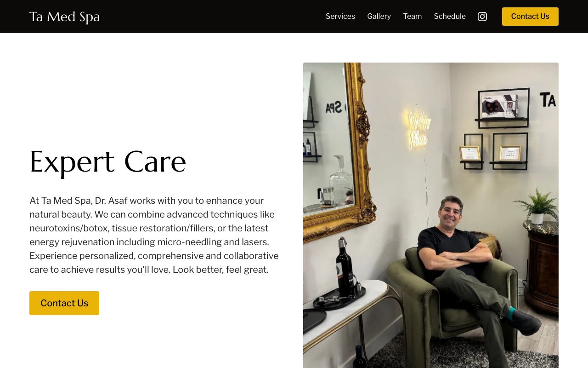This screenshot has height=368, width=588.
Task: Click the paragraph about Dr. Asaf
Action: (x=154, y=235)
